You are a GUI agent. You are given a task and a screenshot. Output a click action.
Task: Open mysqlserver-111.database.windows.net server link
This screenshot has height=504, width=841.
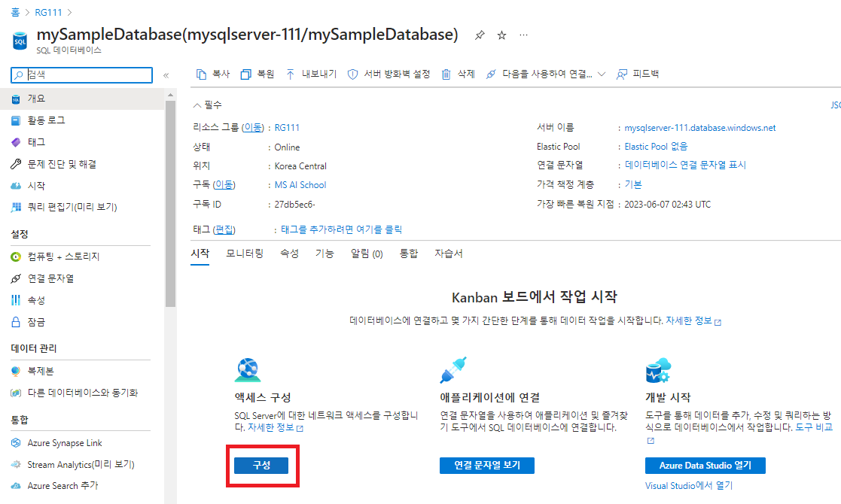[x=700, y=128]
